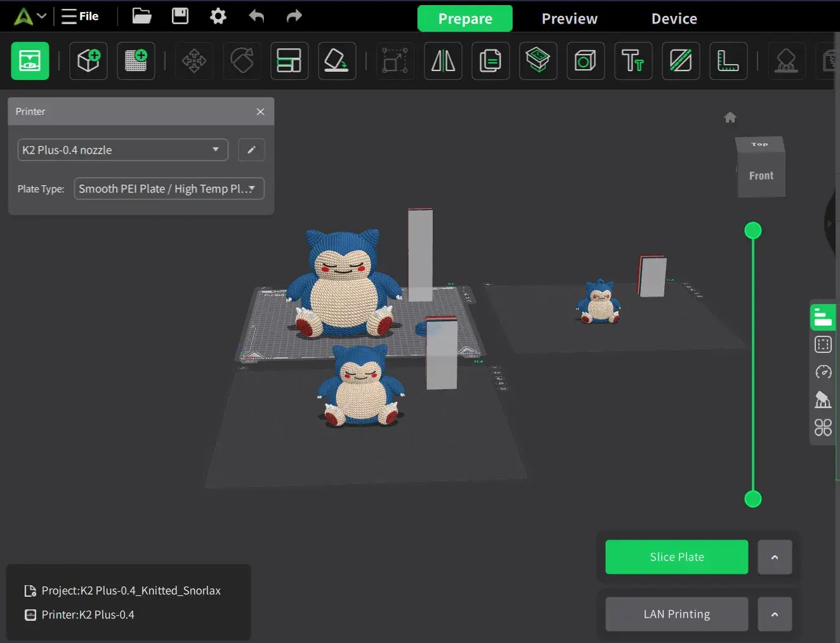Viewport: 840px width, 643px height.
Task: Open settings gear icon
Action: click(218, 16)
